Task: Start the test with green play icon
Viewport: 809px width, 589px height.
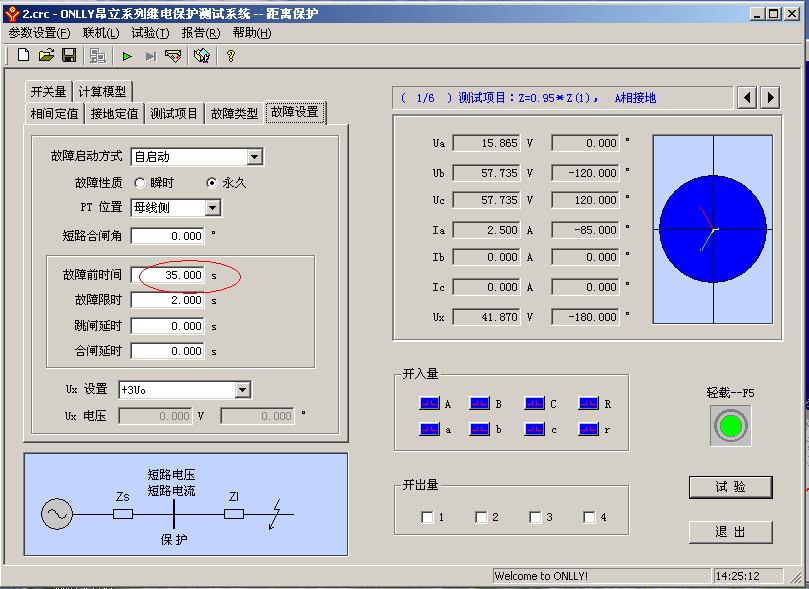Action: (x=127, y=57)
